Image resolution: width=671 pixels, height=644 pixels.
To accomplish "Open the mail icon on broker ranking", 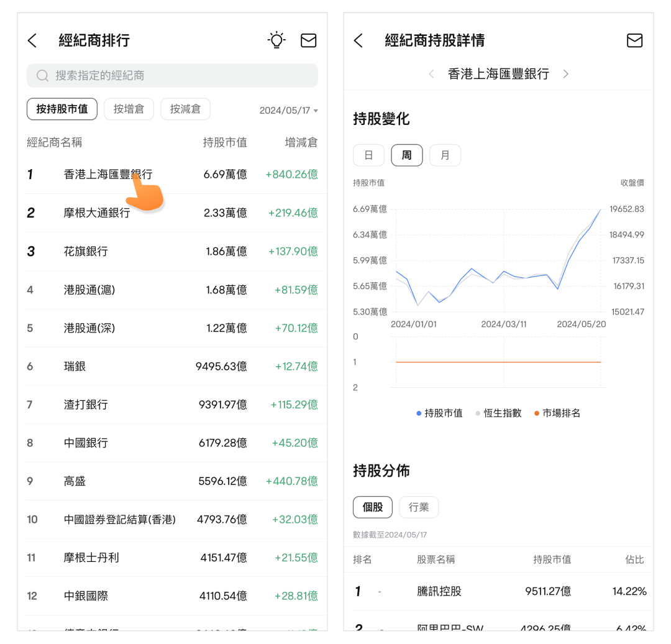I will 308,40.
